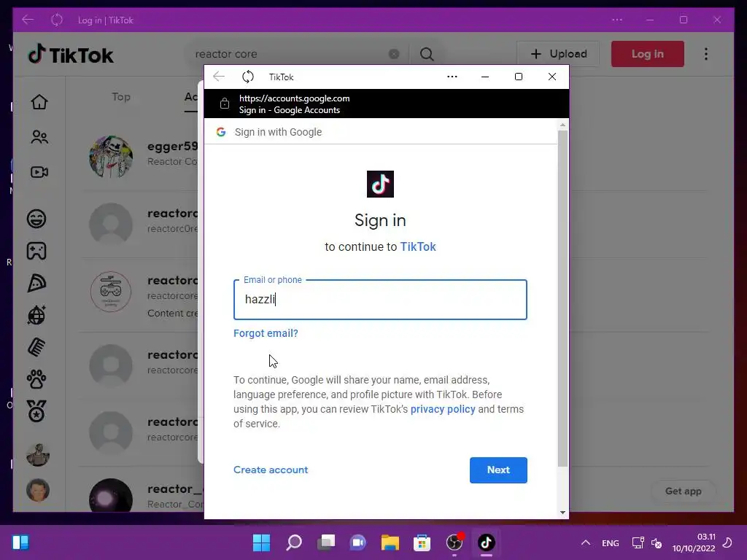Open the Task View icon on the taskbar

coord(326,542)
